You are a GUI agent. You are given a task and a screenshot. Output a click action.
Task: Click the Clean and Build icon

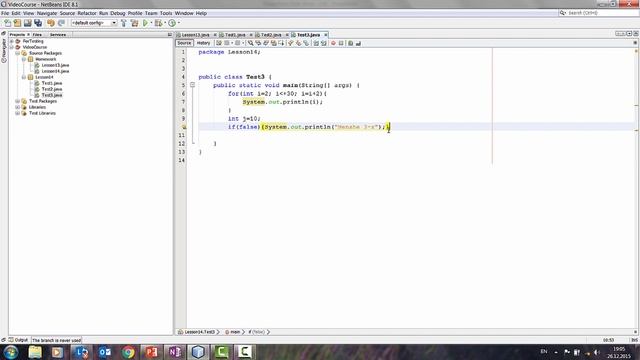134,23
